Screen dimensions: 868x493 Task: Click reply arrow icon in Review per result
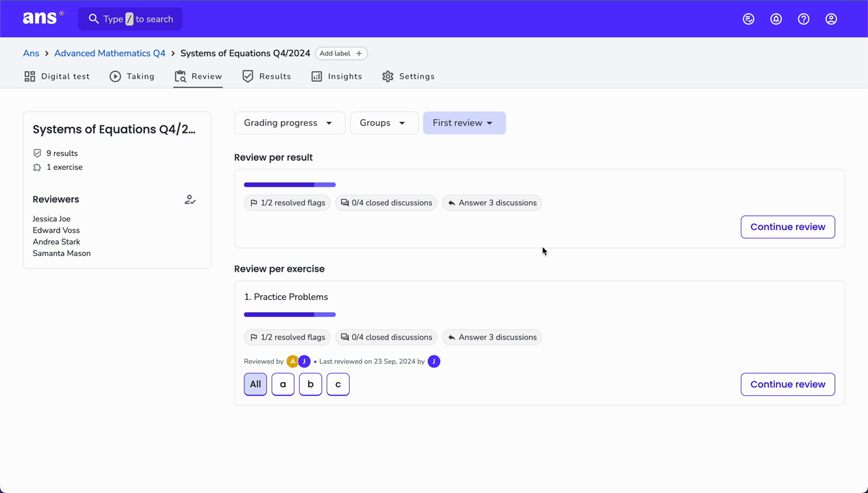point(452,203)
